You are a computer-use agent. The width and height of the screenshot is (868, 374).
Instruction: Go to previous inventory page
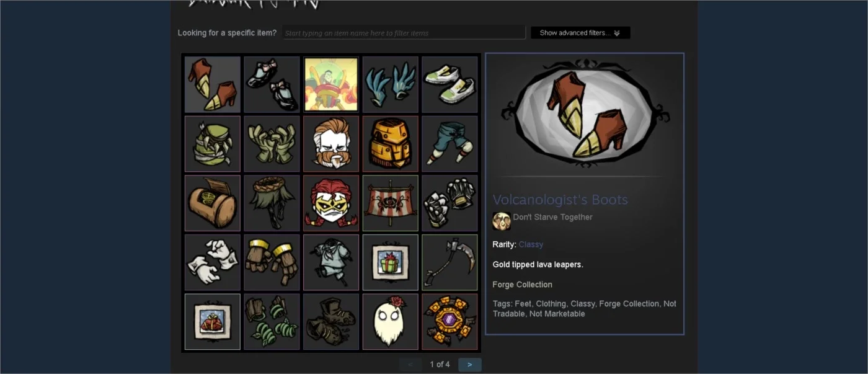pyautogui.click(x=410, y=365)
